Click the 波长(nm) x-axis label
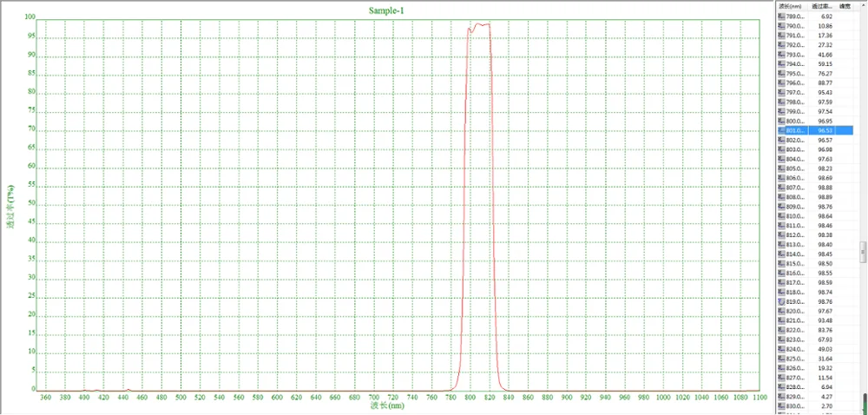 387,406
